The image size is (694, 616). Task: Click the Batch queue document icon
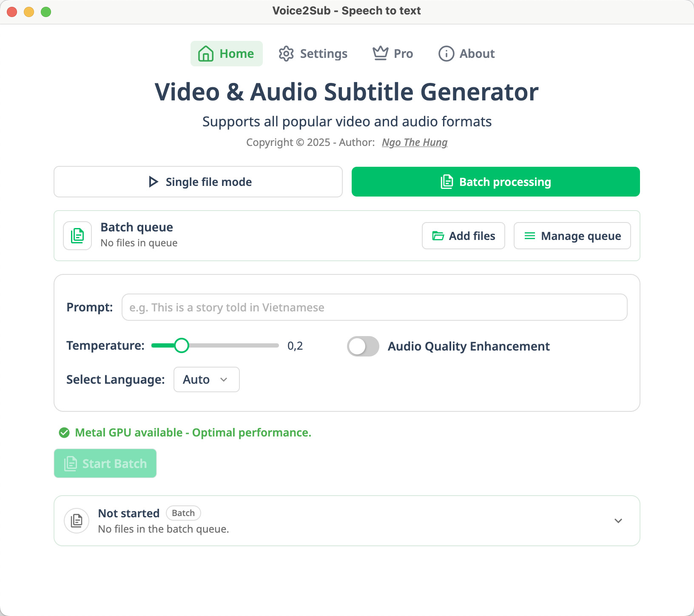[x=77, y=236]
